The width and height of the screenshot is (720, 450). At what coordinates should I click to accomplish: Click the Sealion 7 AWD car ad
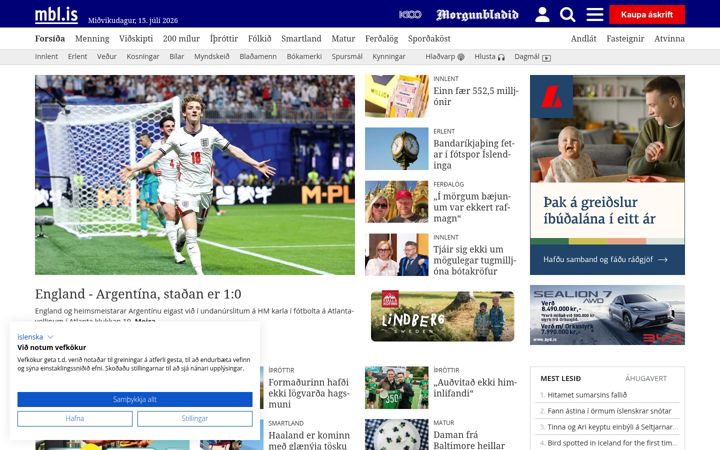(607, 315)
